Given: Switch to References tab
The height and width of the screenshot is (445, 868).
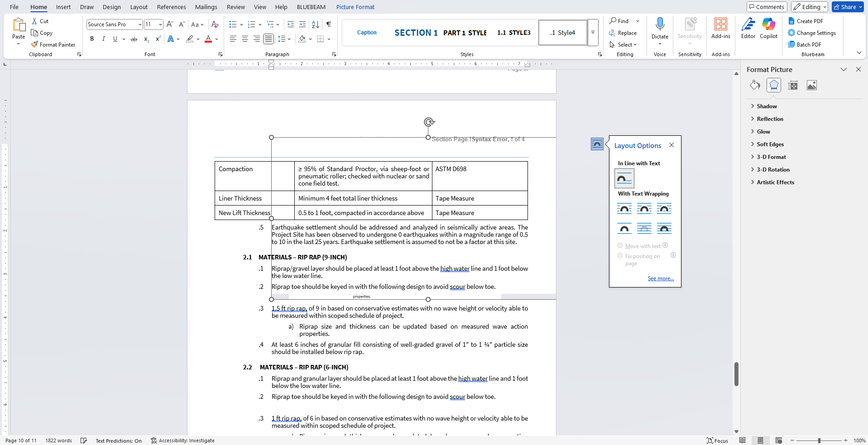Looking at the screenshot, I should (172, 7).
